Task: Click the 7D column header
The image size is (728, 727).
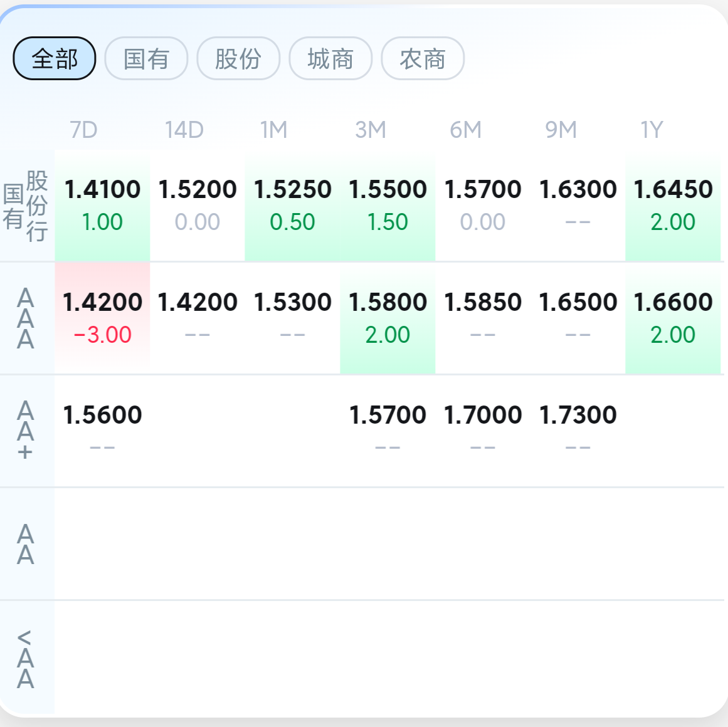Action: click(x=83, y=130)
